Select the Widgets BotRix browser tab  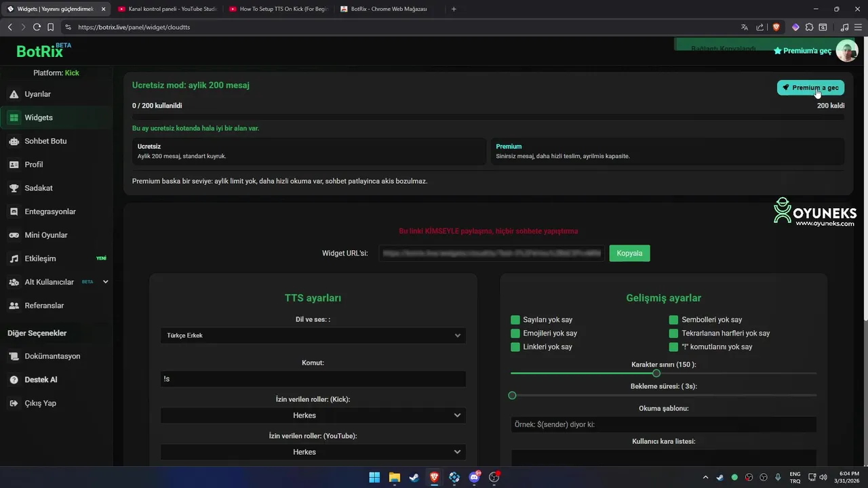[56, 9]
